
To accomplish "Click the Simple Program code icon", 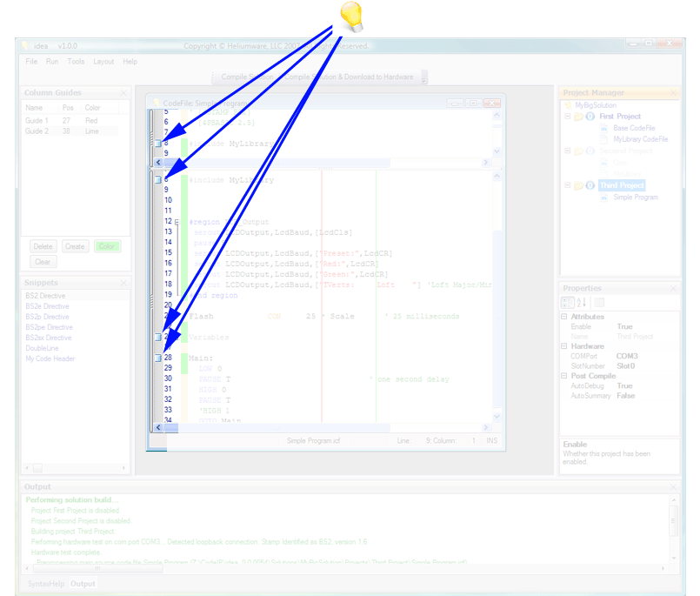I will click(603, 197).
